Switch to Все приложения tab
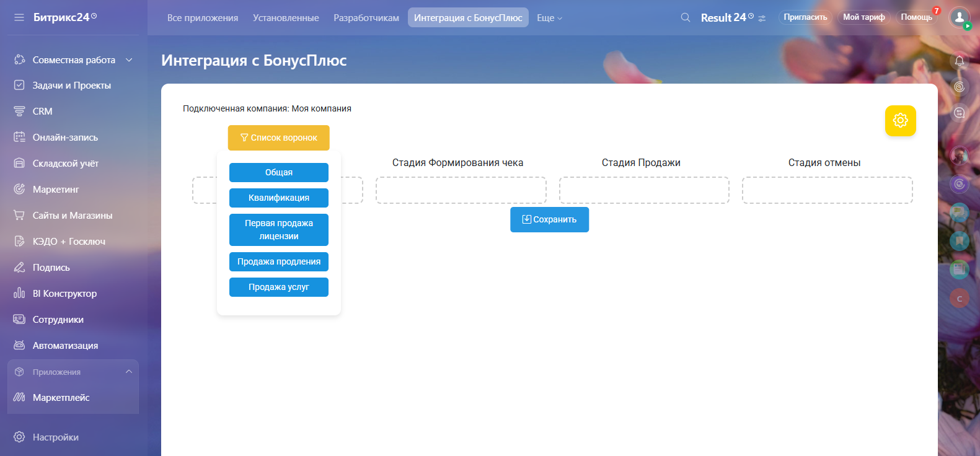 coord(203,18)
